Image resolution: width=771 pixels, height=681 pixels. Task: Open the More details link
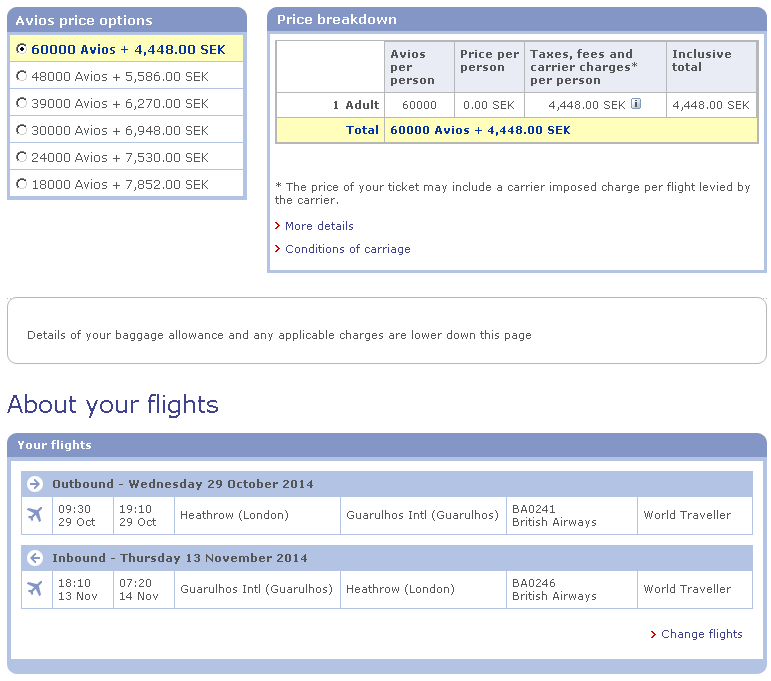pos(319,226)
